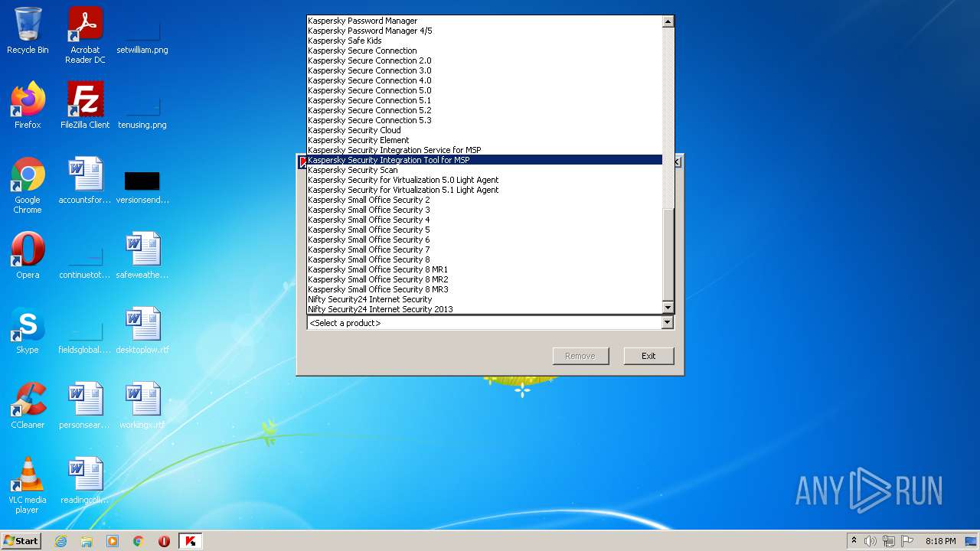
Task: Click the Chrome taskbar icon
Action: 139,541
